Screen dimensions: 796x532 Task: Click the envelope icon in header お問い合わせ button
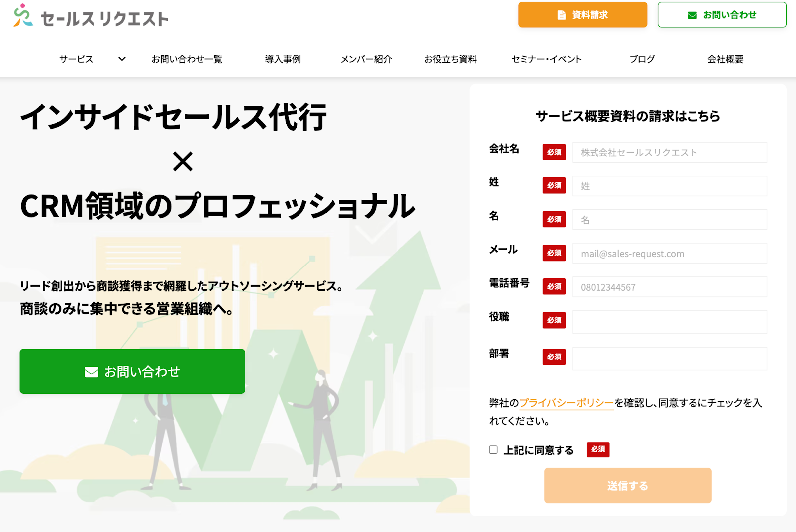point(692,15)
